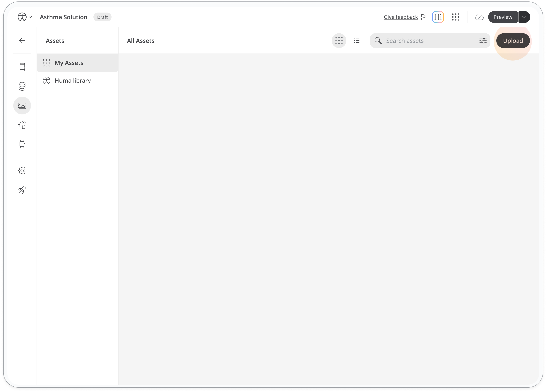The height and width of the screenshot is (392, 546).
Task: Click the Upload button
Action: click(x=513, y=41)
